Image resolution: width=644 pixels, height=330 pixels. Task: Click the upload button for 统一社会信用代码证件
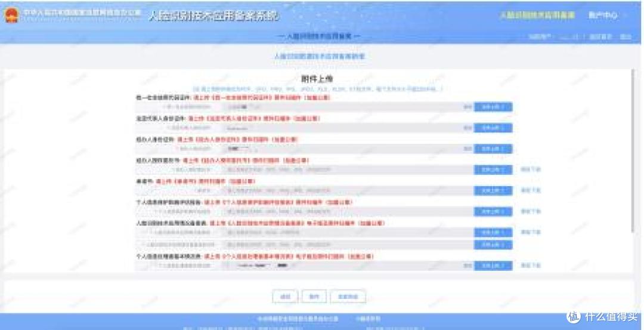493,107
